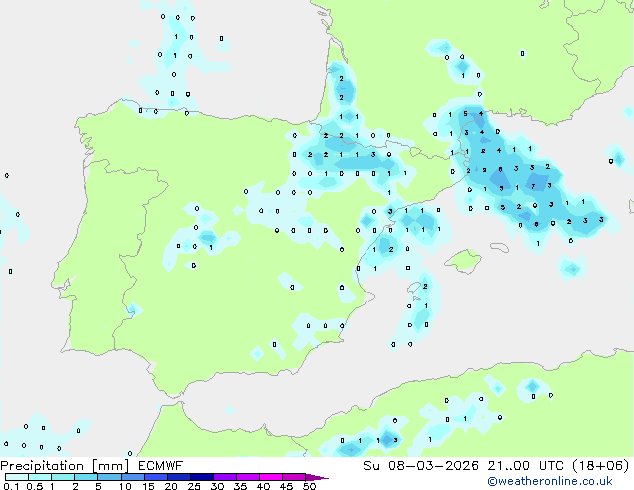634x490 pixels.
Task: Click the above-50 mm legend arrow tip
Action: pos(317,478)
